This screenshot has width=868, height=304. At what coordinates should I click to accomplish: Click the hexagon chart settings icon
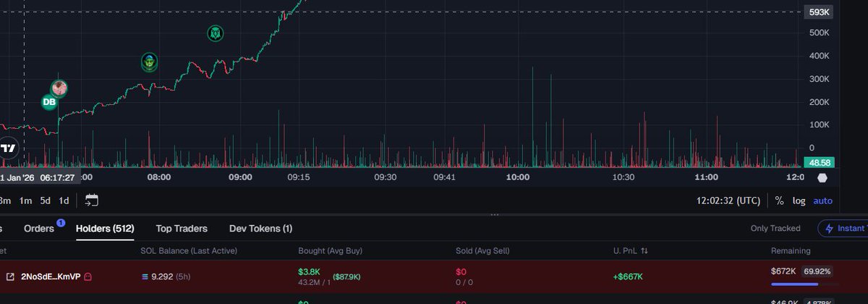tap(822, 177)
